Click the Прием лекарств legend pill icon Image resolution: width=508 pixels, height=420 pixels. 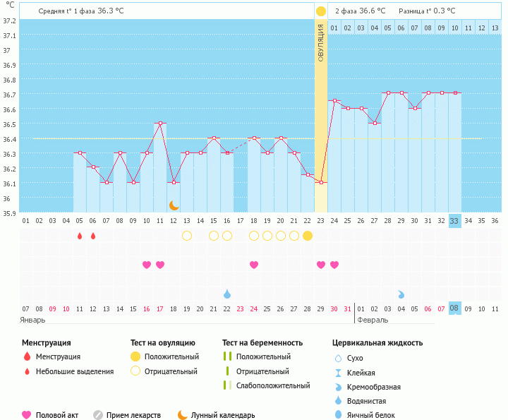tap(98, 415)
